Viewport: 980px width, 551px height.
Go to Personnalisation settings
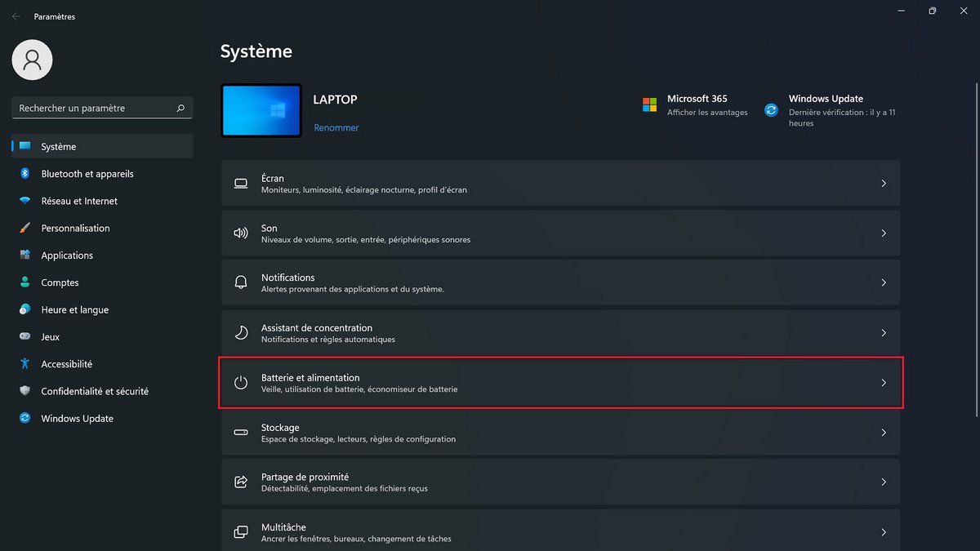(102, 229)
